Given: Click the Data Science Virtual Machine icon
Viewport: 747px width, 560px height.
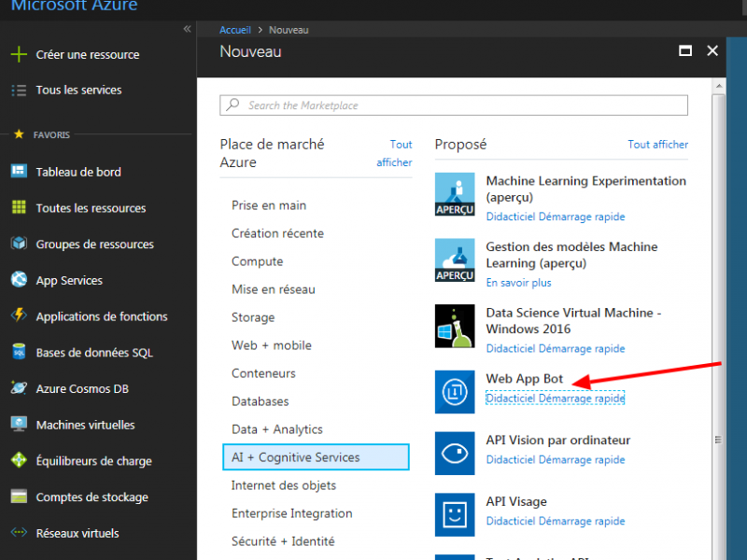Looking at the screenshot, I should [455, 326].
